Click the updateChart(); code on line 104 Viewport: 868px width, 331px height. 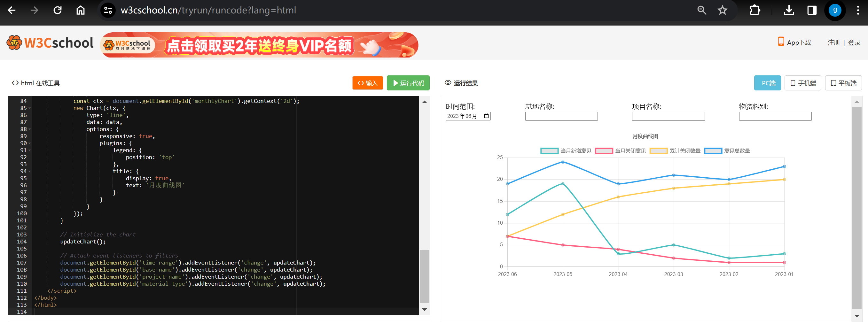pos(83,242)
